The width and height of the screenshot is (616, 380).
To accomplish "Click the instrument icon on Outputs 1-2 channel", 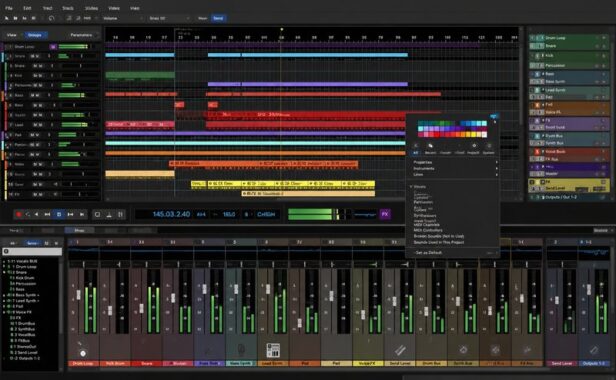I will pyautogui.click(x=594, y=350).
